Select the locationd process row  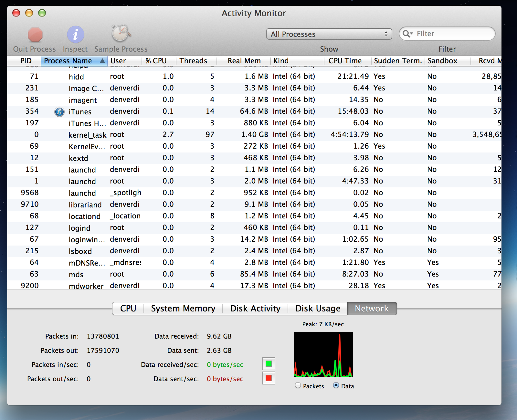click(x=254, y=216)
